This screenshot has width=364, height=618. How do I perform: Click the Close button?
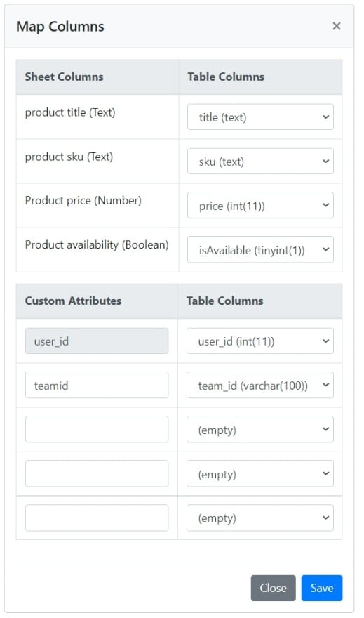[x=273, y=588]
